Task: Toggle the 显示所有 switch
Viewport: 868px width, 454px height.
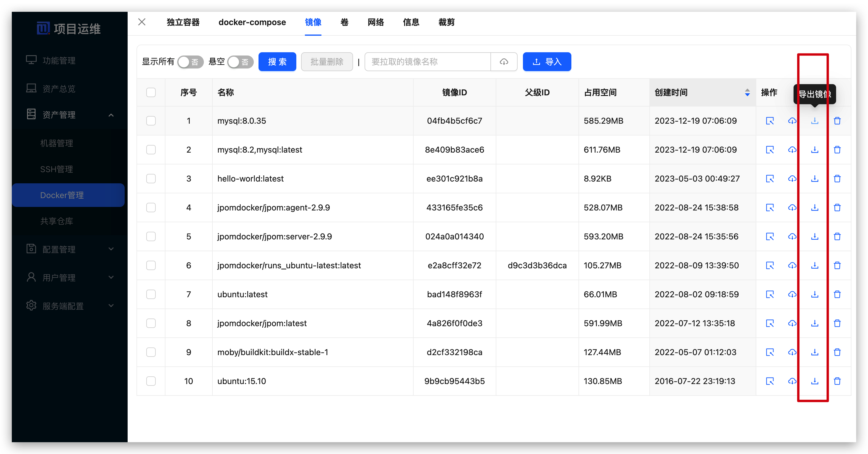Action: tap(190, 62)
